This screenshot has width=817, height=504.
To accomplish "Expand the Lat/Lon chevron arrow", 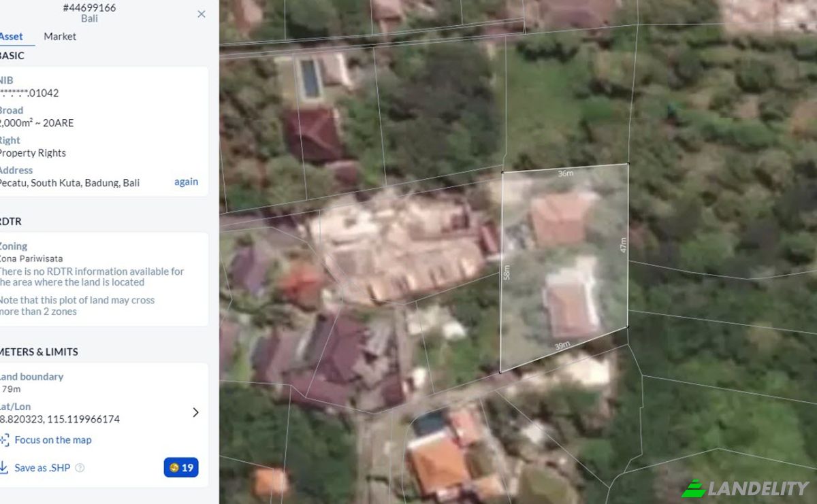I will [195, 412].
